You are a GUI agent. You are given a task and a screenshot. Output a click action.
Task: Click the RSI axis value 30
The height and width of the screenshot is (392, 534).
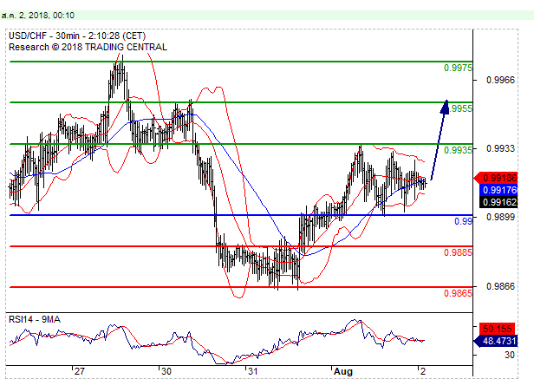510,356
